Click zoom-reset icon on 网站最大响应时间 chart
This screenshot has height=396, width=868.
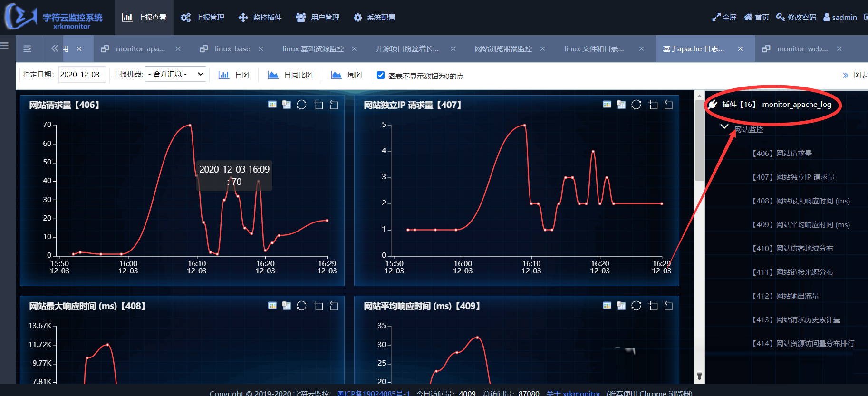click(x=334, y=306)
